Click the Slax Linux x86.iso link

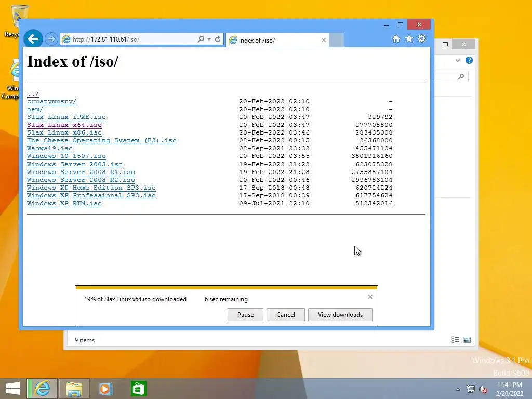pos(64,132)
